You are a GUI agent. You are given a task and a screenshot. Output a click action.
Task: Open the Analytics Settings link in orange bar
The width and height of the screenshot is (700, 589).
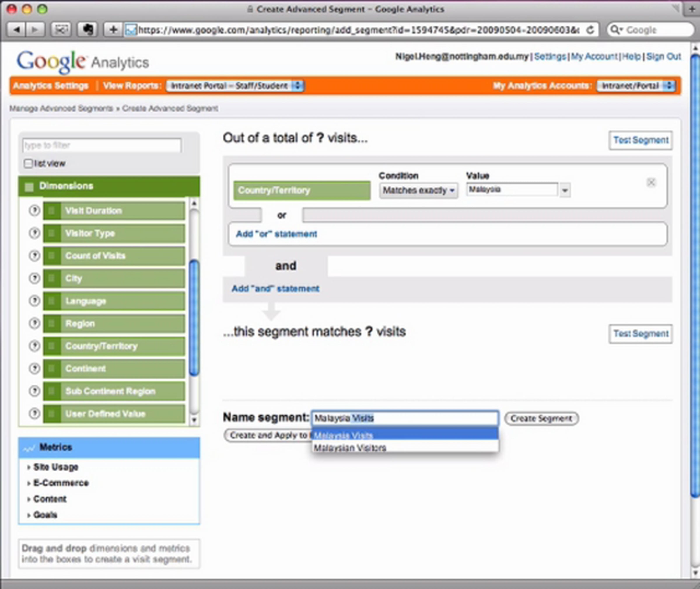[x=51, y=86]
